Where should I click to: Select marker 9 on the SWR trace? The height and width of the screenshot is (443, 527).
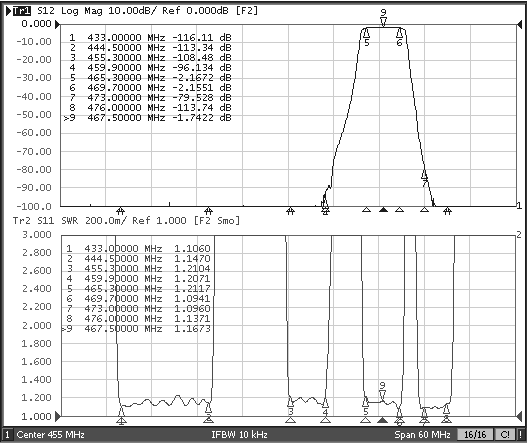(382, 394)
